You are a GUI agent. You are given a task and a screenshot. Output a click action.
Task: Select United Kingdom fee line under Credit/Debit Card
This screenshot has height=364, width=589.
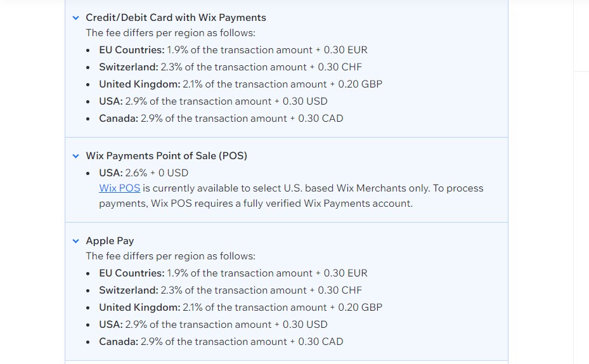pos(240,84)
